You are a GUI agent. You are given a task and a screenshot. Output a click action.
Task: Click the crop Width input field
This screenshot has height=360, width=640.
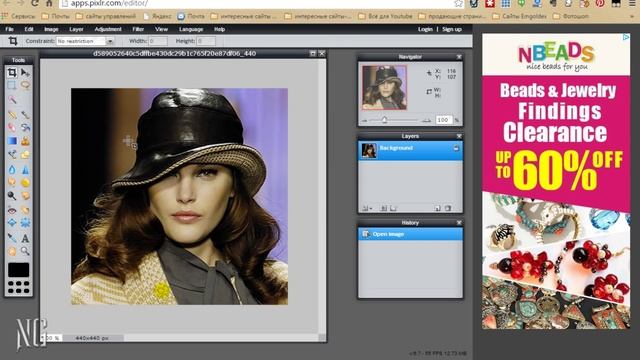pos(158,41)
